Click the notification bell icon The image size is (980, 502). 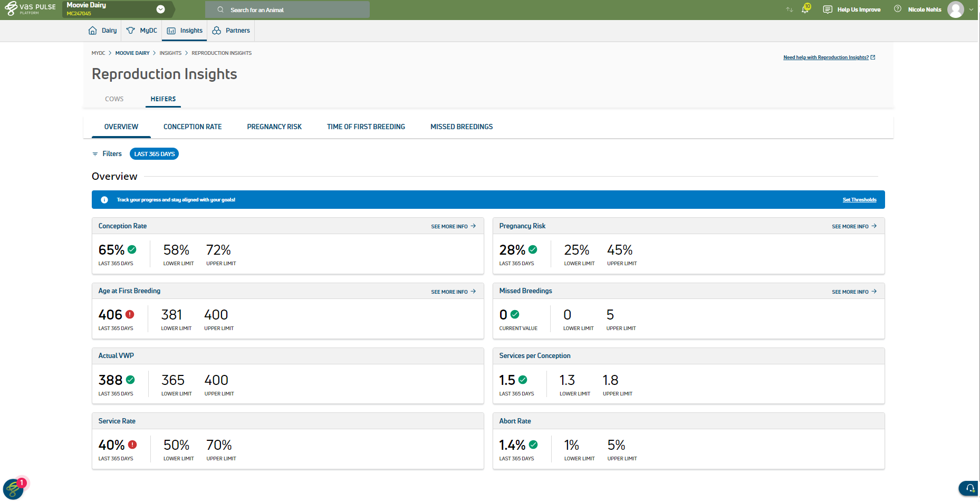click(805, 9)
